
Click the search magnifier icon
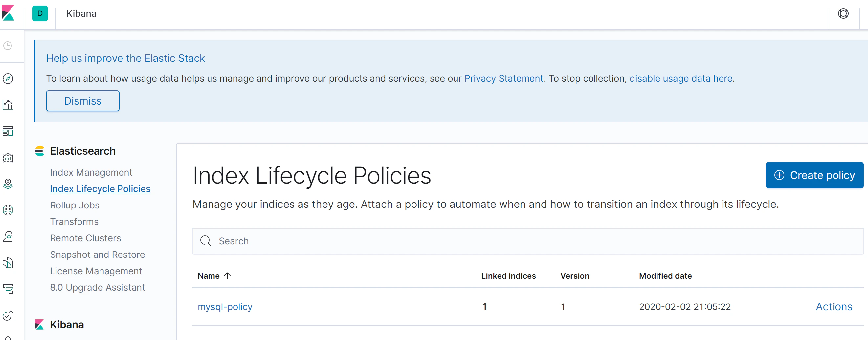click(x=205, y=241)
